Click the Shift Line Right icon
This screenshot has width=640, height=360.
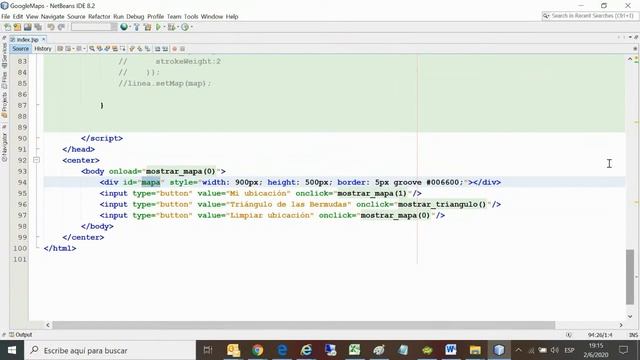point(165,49)
